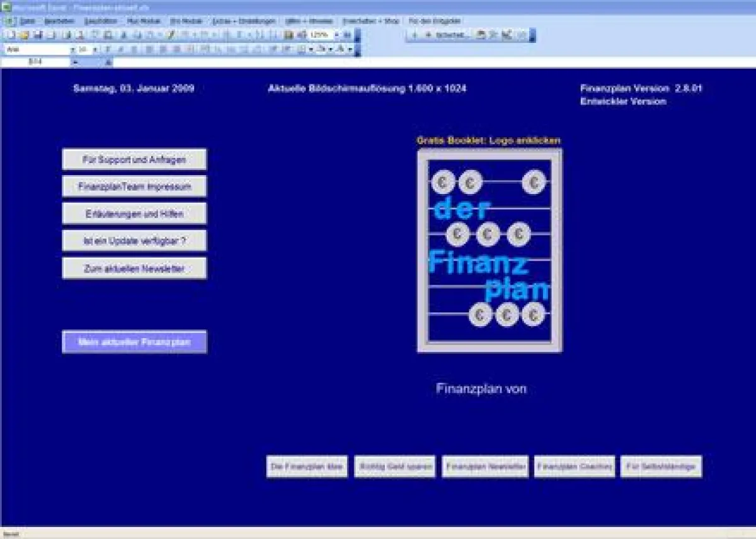756x539 pixels.
Task: Open the zoom percentage dropdown
Action: click(x=336, y=35)
